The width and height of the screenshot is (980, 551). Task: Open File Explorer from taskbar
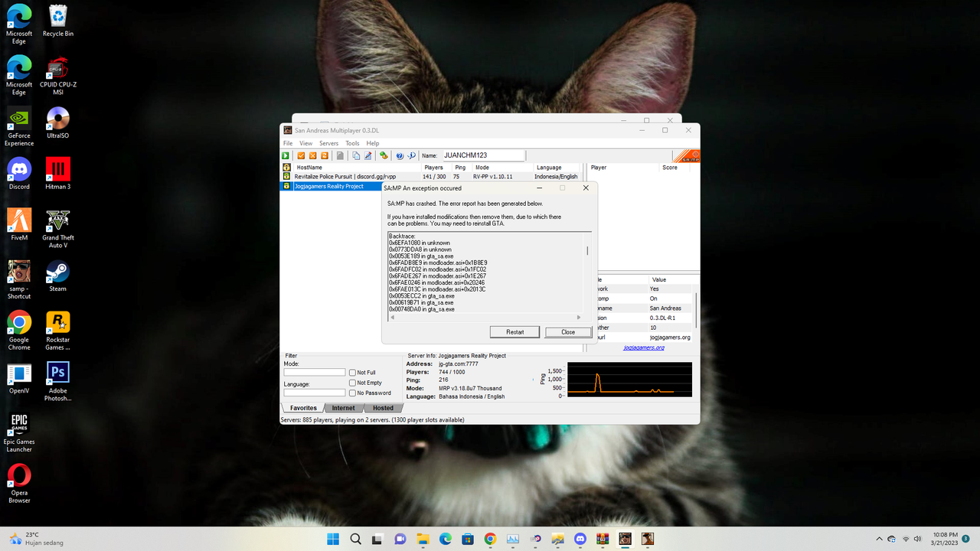423,539
